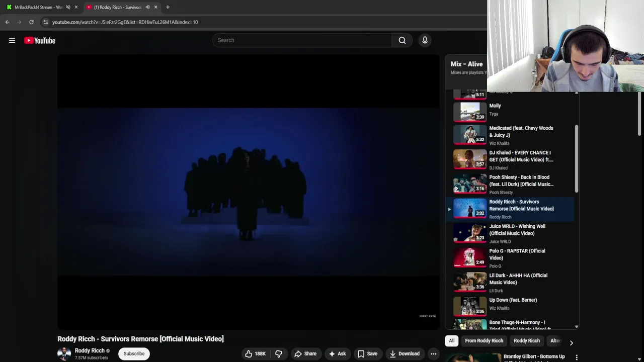
Task: Start voice search with microphone icon
Action: pyautogui.click(x=425, y=40)
